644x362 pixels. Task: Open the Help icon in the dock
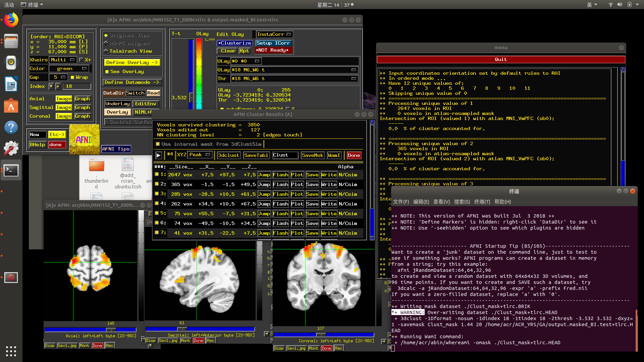pyautogui.click(x=11, y=127)
